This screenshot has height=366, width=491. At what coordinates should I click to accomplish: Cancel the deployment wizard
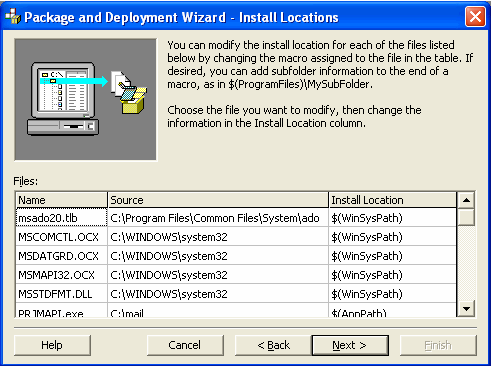point(185,345)
